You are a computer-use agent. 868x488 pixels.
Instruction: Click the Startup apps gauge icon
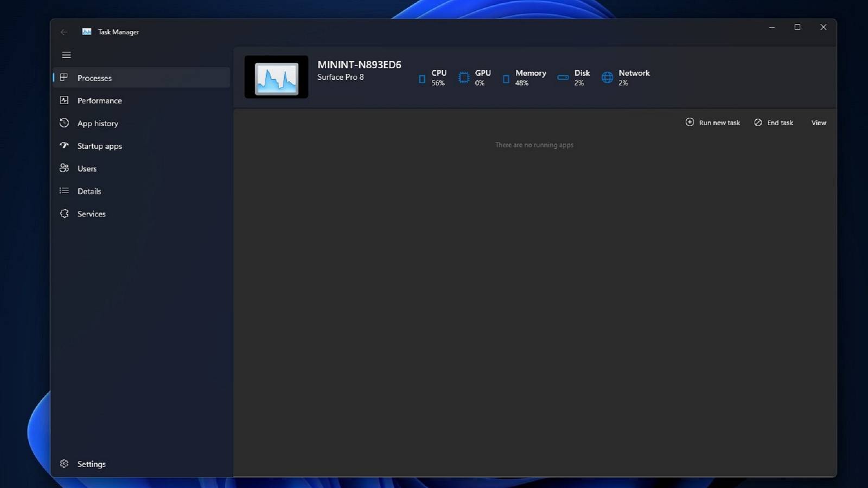pyautogui.click(x=64, y=145)
